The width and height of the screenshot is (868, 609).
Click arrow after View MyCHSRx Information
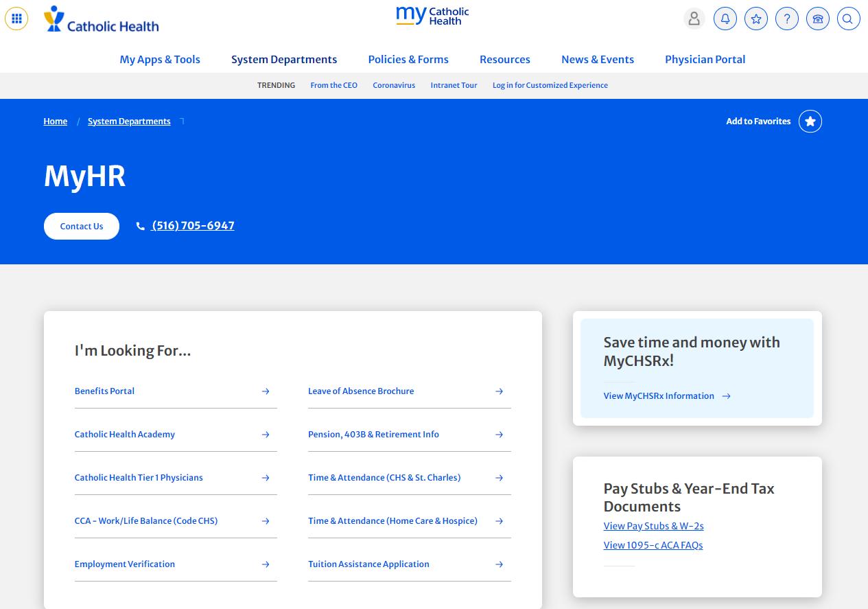click(727, 396)
